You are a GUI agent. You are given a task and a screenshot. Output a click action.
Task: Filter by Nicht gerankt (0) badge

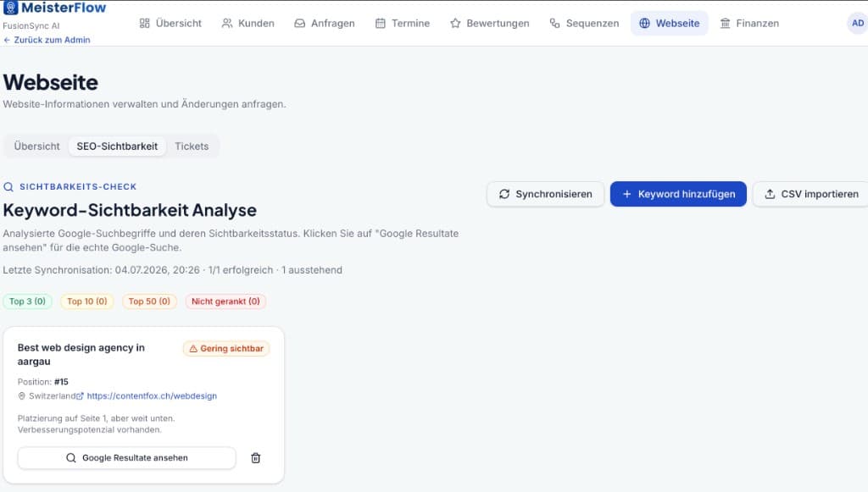[225, 301]
